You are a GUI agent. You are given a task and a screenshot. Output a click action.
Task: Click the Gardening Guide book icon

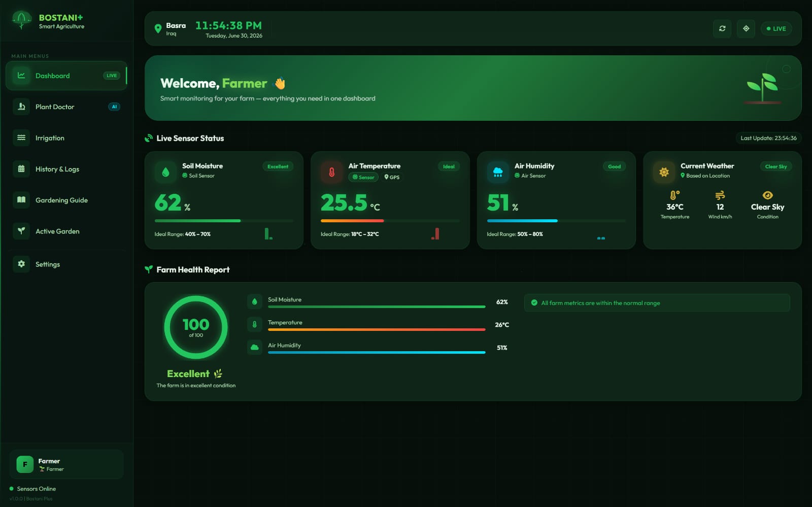(x=21, y=200)
